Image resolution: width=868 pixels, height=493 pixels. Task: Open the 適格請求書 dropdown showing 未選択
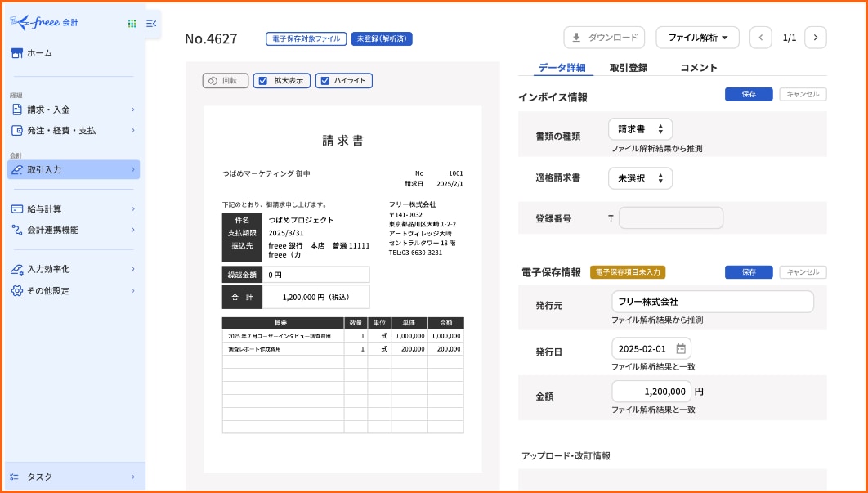(x=640, y=178)
